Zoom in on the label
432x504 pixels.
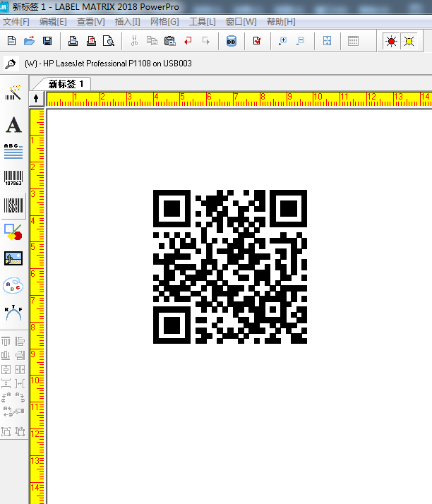pos(282,41)
